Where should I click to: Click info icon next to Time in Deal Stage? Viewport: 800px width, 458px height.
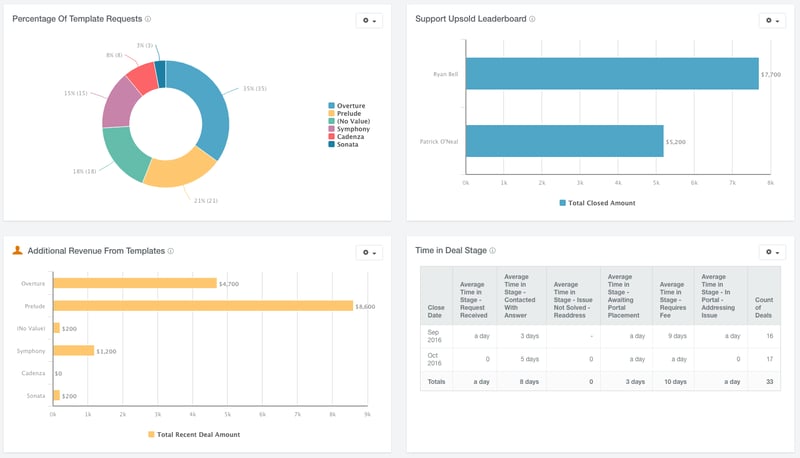493,251
